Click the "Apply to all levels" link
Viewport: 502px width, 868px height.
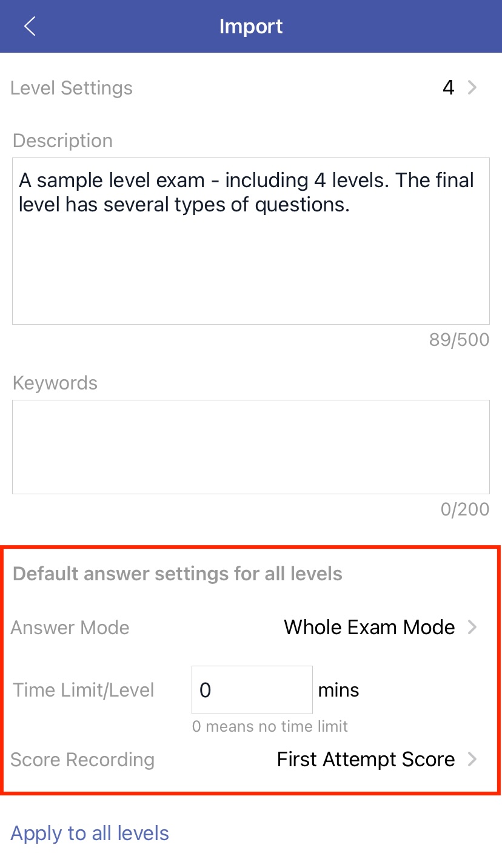(x=90, y=833)
